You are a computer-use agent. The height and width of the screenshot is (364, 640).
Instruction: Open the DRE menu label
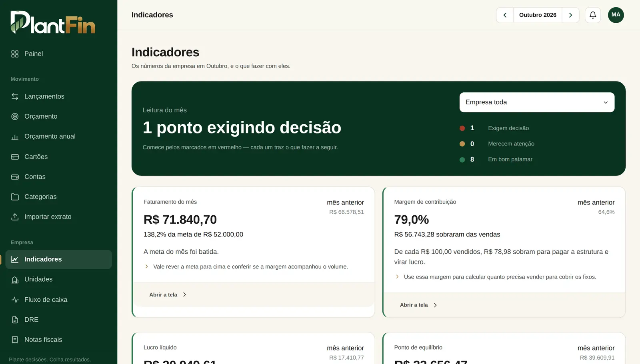(x=31, y=320)
